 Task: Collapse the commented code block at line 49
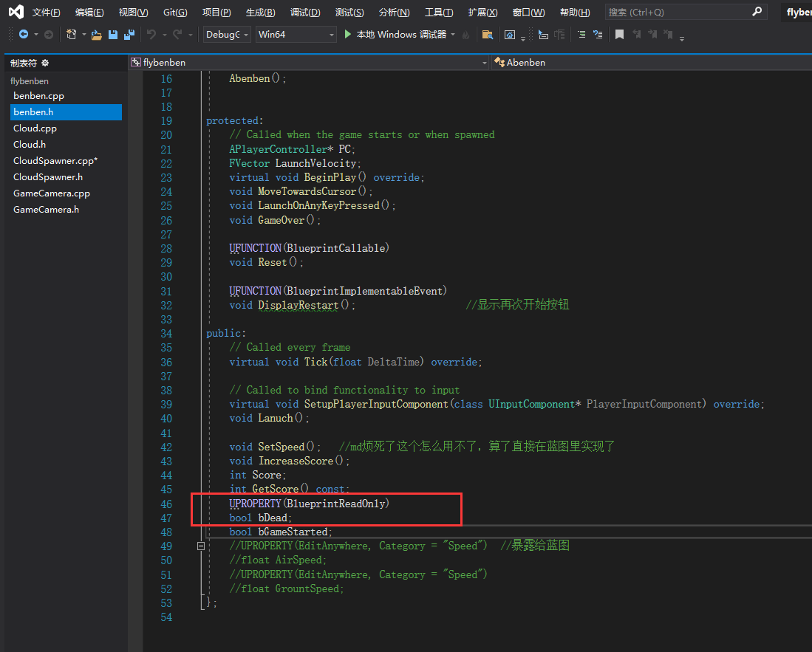(200, 546)
